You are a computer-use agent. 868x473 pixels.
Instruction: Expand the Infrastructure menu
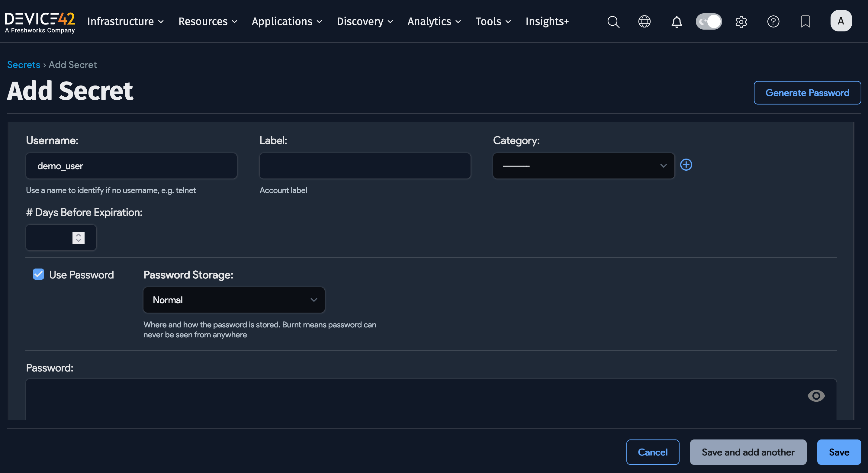point(125,21)
